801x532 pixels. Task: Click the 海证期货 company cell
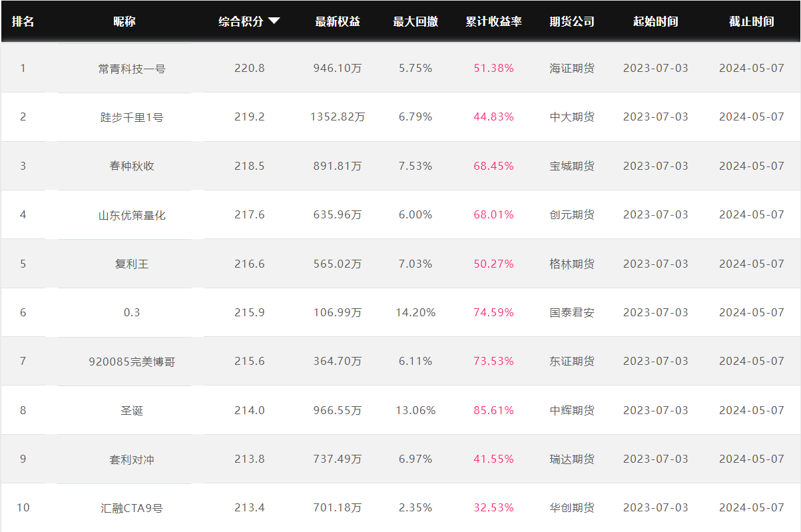click(x=572, y=68)
